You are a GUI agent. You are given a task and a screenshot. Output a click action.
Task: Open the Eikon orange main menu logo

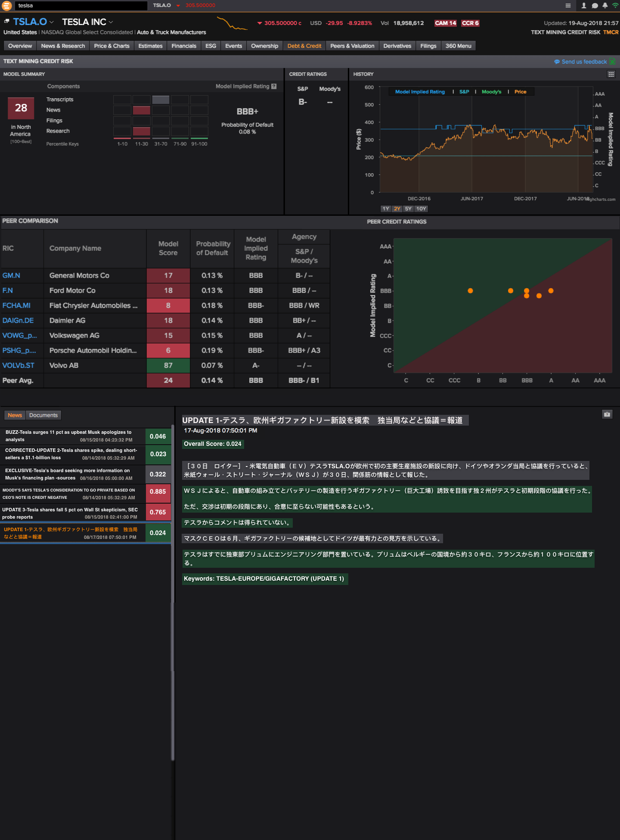[6, 6]
